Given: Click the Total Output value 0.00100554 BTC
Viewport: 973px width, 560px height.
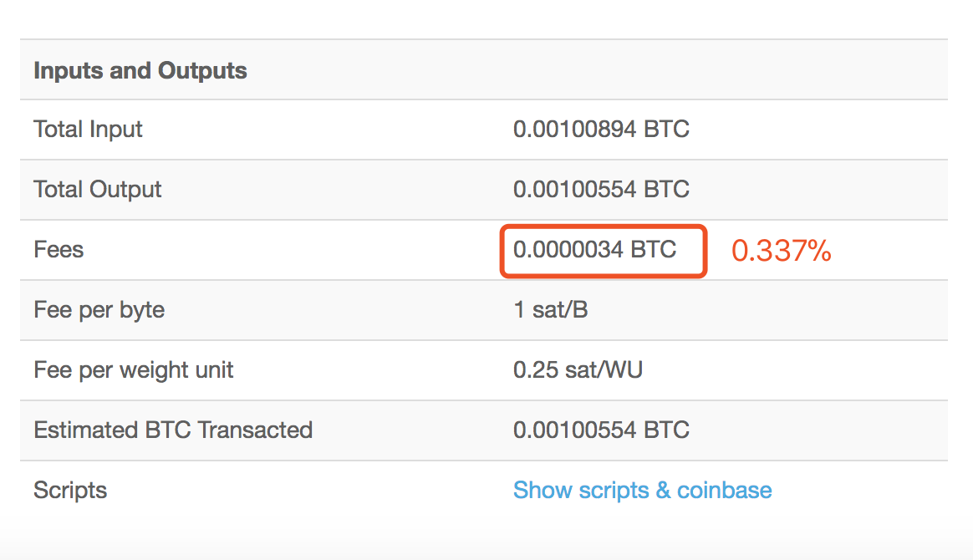Looking at the screenshot, I should [x=601, y=189].
